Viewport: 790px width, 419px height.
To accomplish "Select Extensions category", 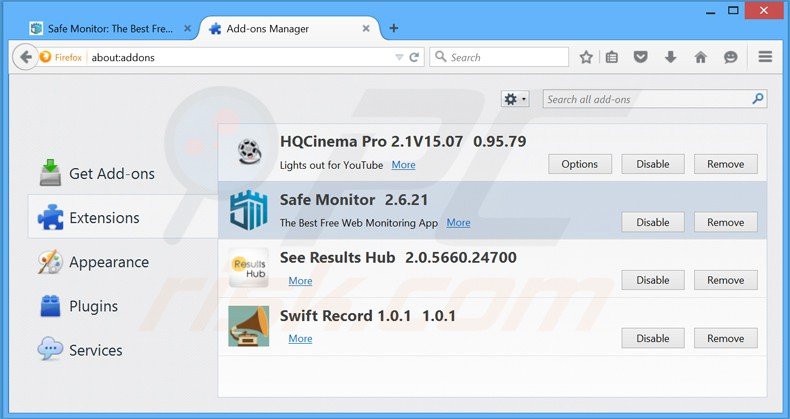I will (123, 217).
